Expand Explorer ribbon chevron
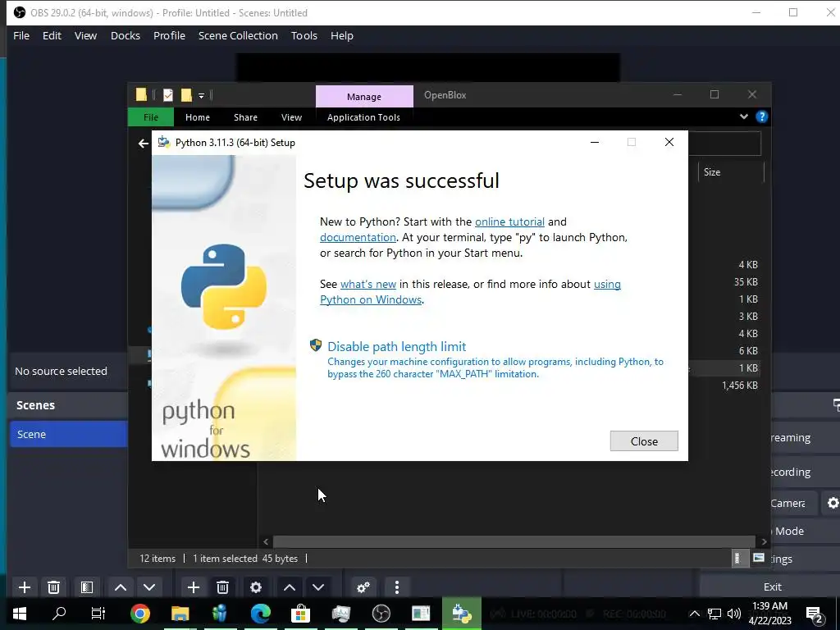Viewport: 840px width, 630px height. pos(743,116)
